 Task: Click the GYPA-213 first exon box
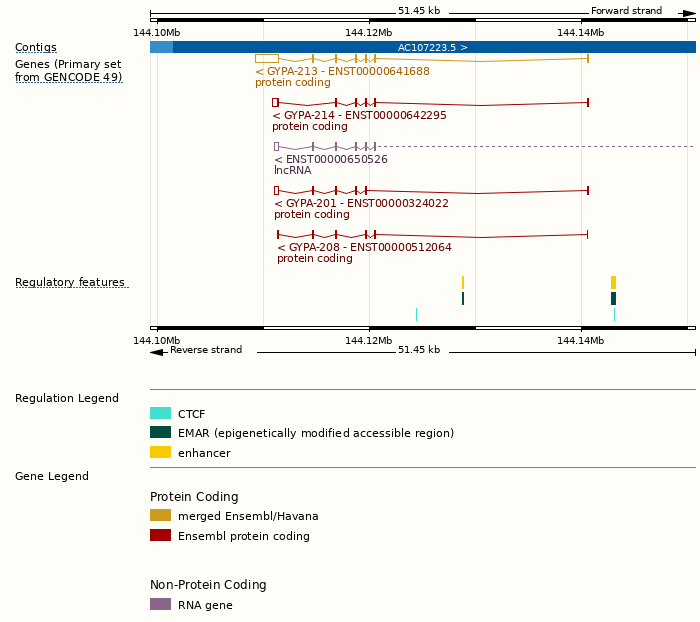point(266,59)
